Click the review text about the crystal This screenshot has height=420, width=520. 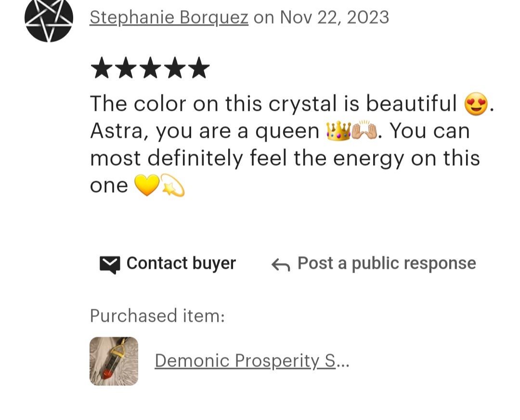[x=292, y=144]
